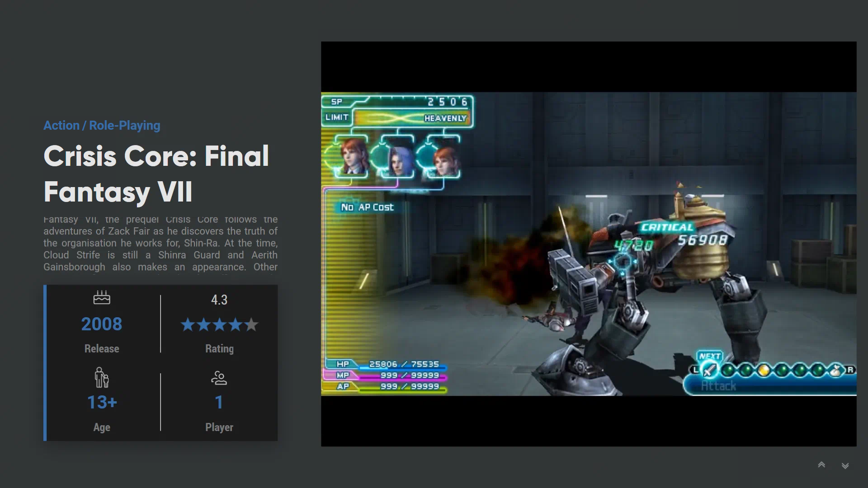Click the 4.3 rating score number

coord(219,300)
